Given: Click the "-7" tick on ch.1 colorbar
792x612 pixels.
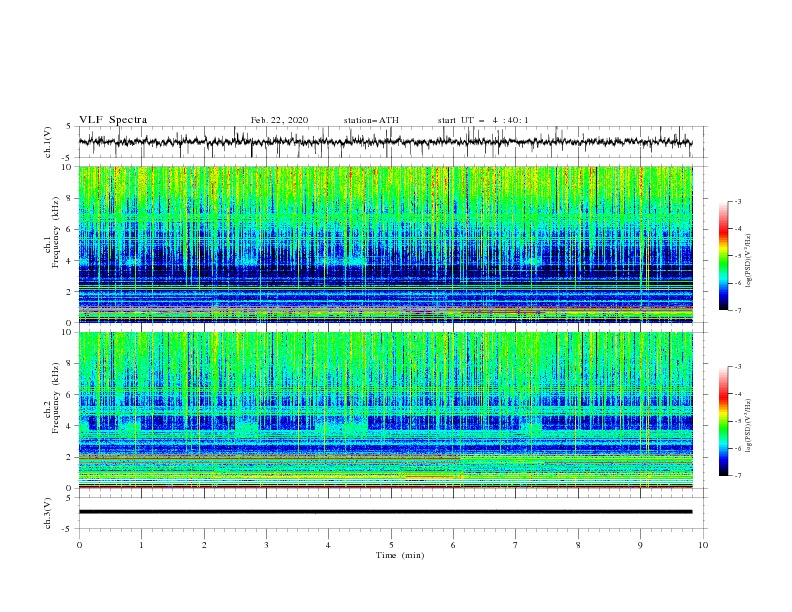Looking at the screenshot, I should [x=738, y=310].
